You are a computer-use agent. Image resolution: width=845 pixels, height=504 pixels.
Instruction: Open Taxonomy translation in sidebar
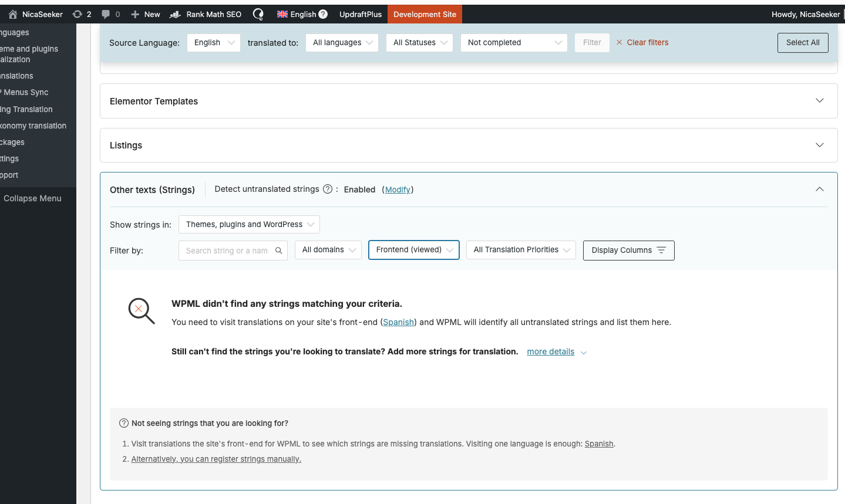pos(33,126)
